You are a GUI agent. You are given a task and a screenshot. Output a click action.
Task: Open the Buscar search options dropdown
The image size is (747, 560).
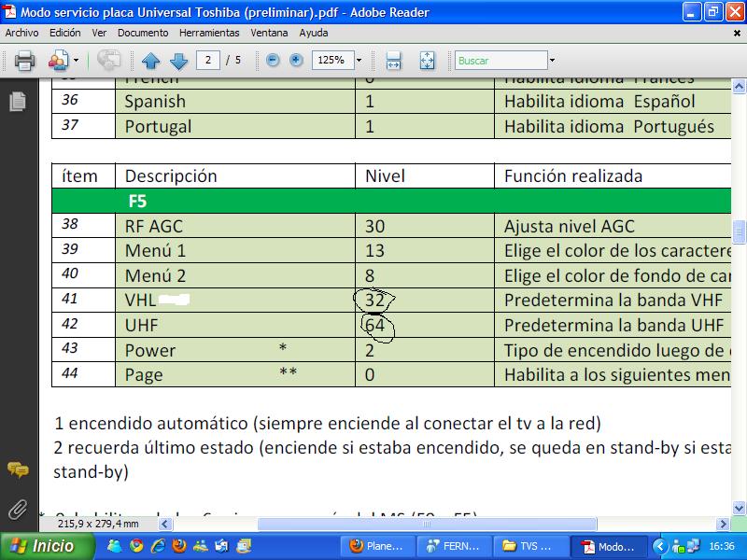tap(552, 61)
